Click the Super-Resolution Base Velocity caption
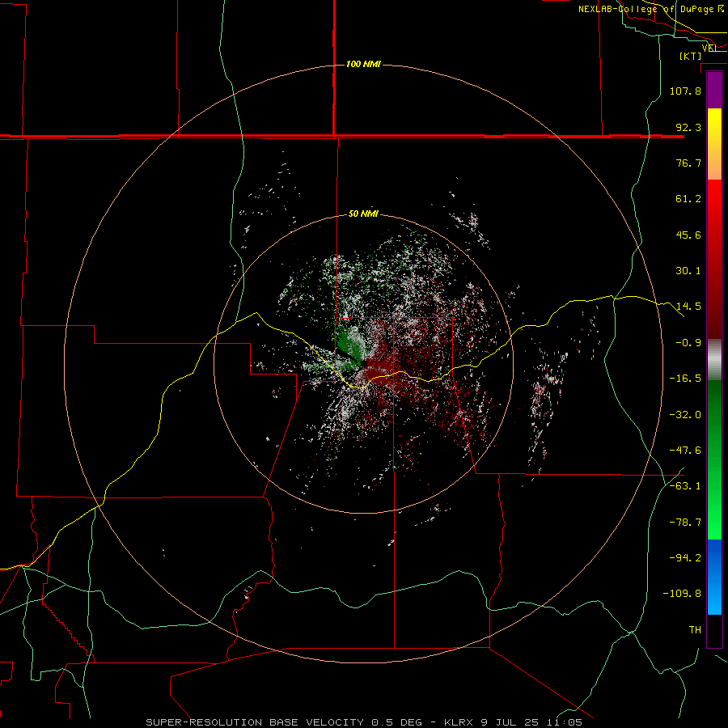728x728 pixels. point(363,722)
